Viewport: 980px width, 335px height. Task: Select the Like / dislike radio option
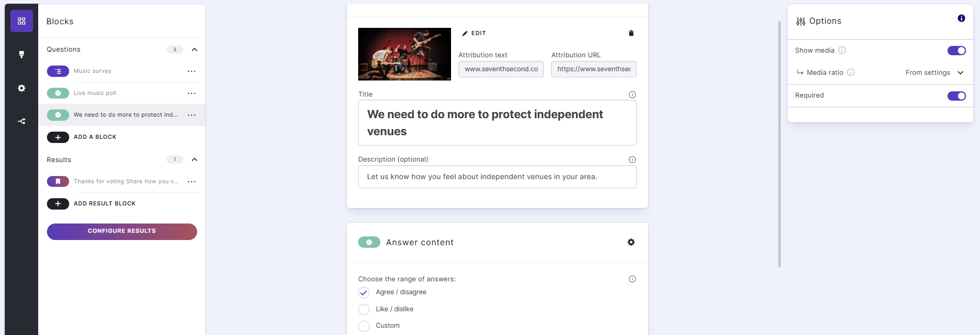(364, 309)
